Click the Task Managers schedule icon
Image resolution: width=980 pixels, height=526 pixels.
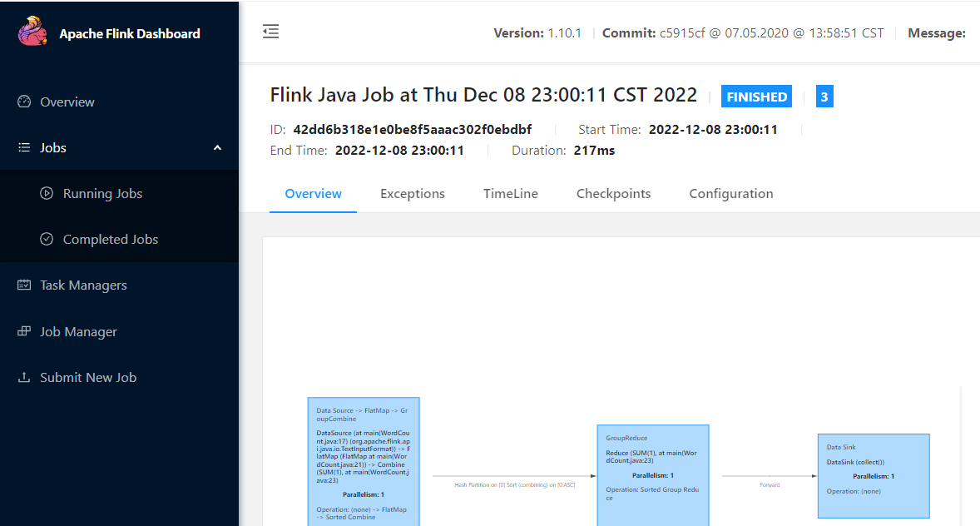point(24,285)
